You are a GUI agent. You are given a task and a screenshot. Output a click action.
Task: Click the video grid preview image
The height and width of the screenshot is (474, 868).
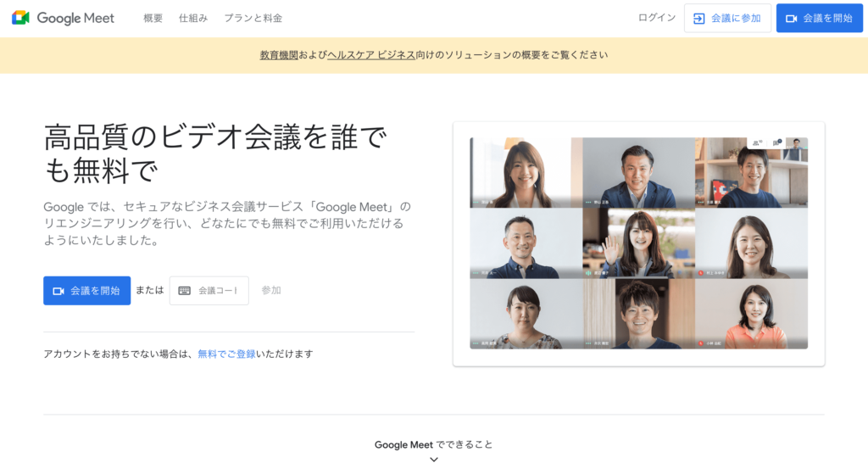pos(639,243)
